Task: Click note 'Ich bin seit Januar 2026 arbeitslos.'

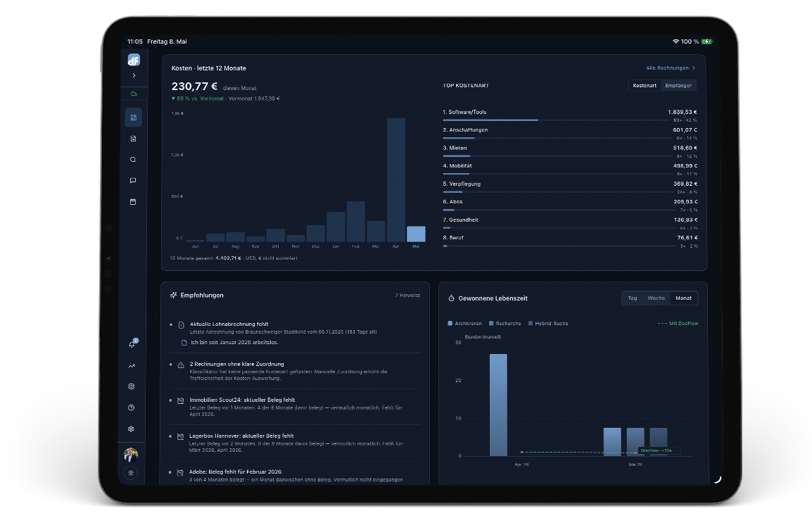Action: (x=234, y=342)
